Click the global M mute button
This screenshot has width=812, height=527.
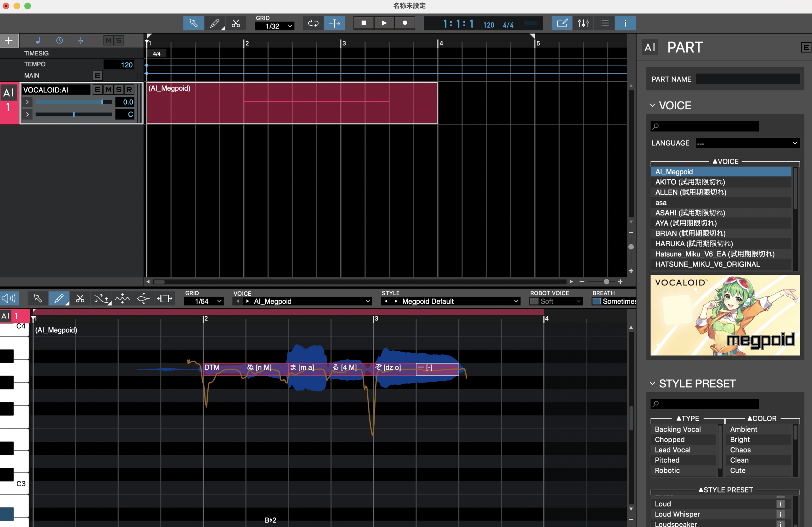pyautogui.click(x=108, y=41)
